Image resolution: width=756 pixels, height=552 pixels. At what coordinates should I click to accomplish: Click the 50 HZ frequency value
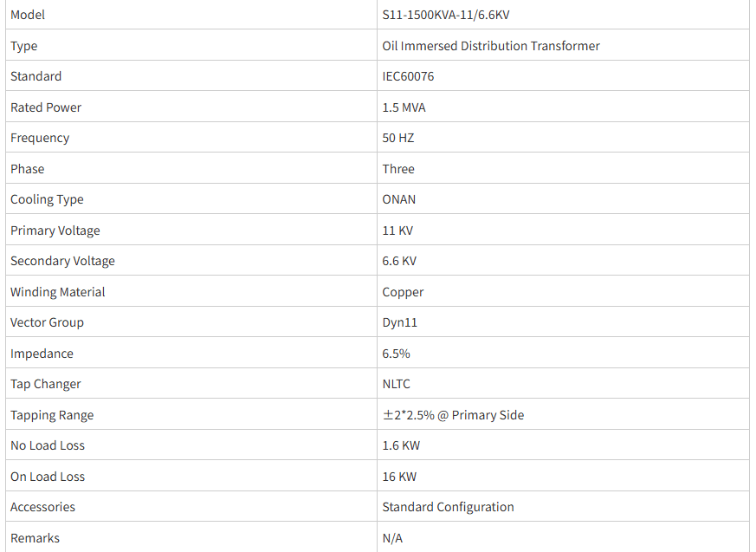[399, 138]
